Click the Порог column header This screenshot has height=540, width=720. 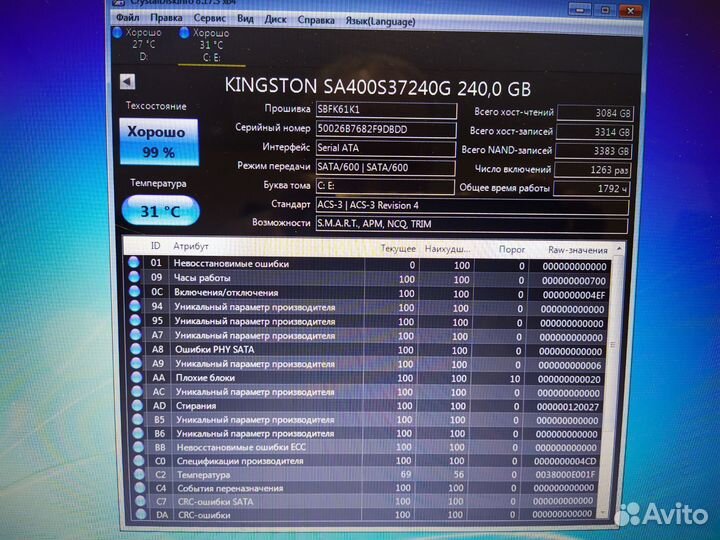click(x=512, y=250)
